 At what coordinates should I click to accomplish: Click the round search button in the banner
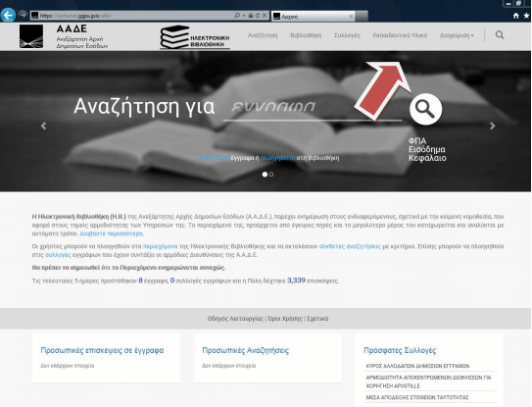pyautogui.click(x=425, y=109)
